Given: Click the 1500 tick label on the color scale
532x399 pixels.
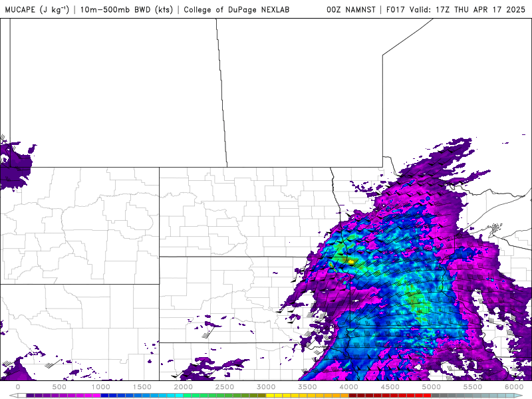Looking at the screenshot, I should click(142, 387).
